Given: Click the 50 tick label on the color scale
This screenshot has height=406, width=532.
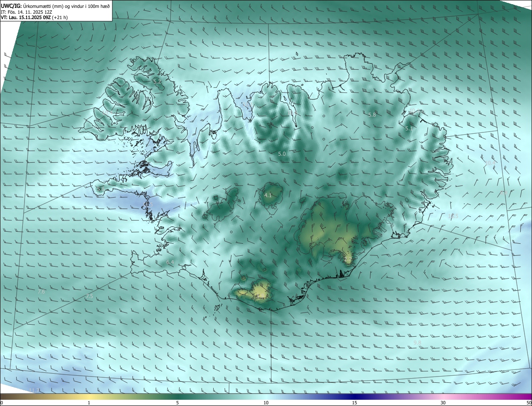Looking at the screenshot, I should pos(529,403).
